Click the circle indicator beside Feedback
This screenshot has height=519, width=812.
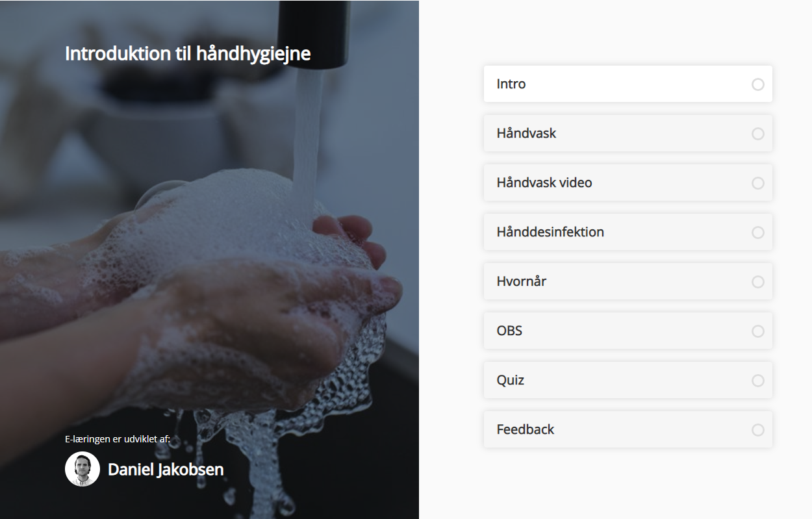pos(758,430)
